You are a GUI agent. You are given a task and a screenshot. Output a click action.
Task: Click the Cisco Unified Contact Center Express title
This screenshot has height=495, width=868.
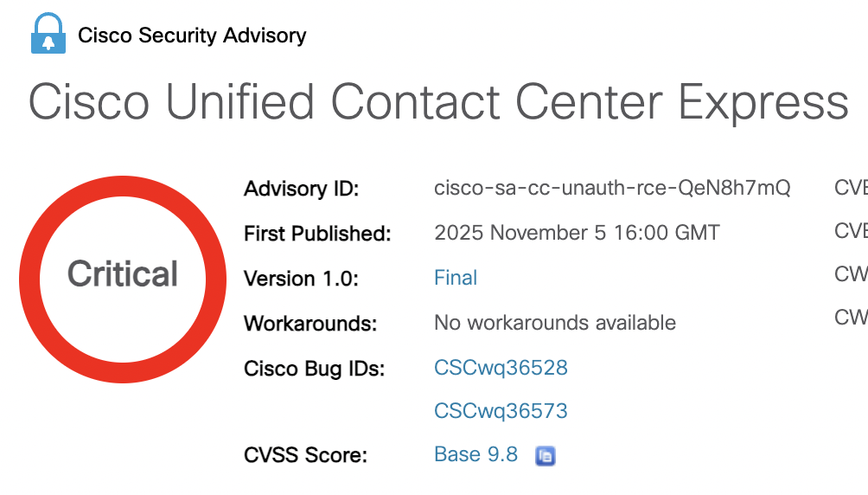point(438,102)
